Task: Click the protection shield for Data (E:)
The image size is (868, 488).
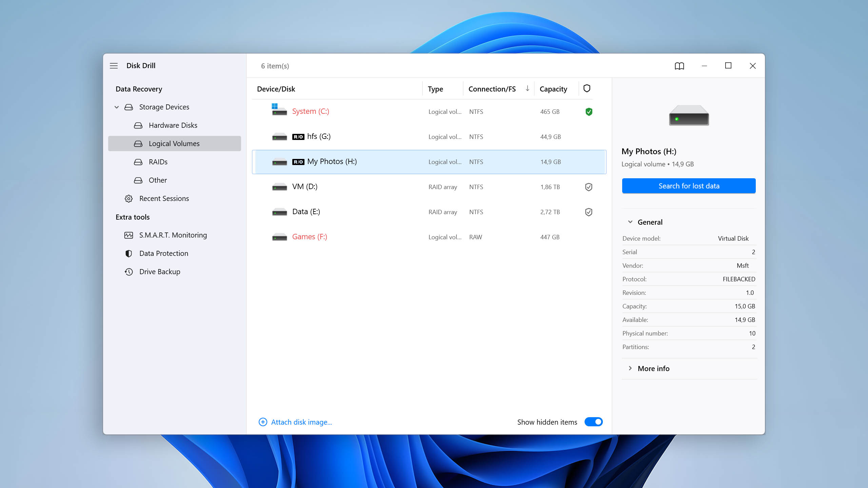Action: [x=589, y=212]
